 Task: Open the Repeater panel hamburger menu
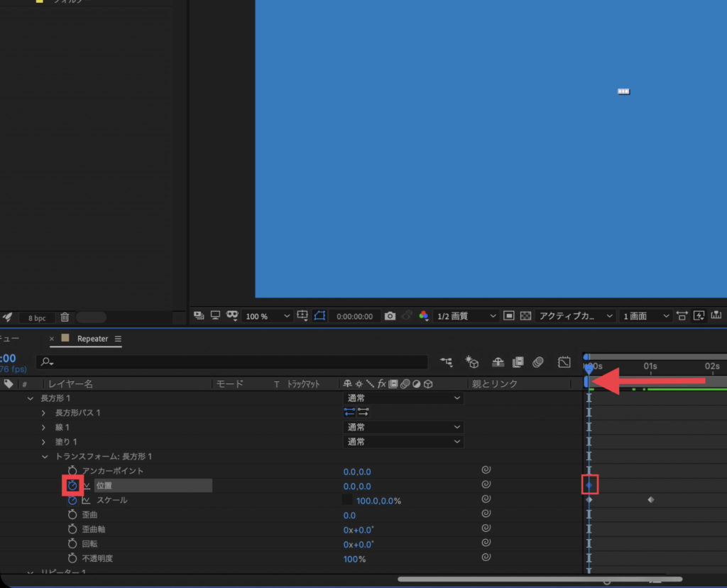pos(118,339)
